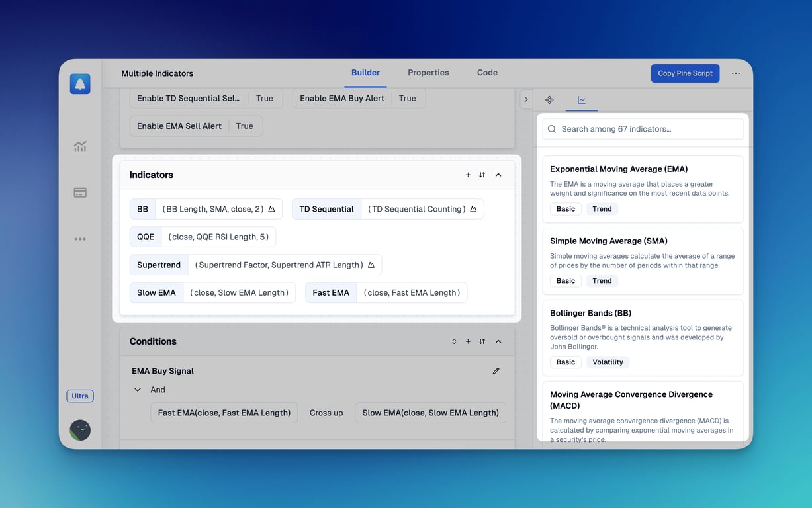Click the Copy Pine Script button
This screenshot has height=508, width=812.
[685, 73]
